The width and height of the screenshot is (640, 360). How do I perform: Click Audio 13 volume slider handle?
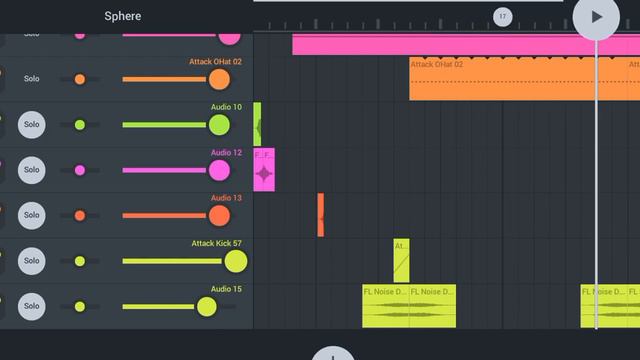(x=219, y=216)
